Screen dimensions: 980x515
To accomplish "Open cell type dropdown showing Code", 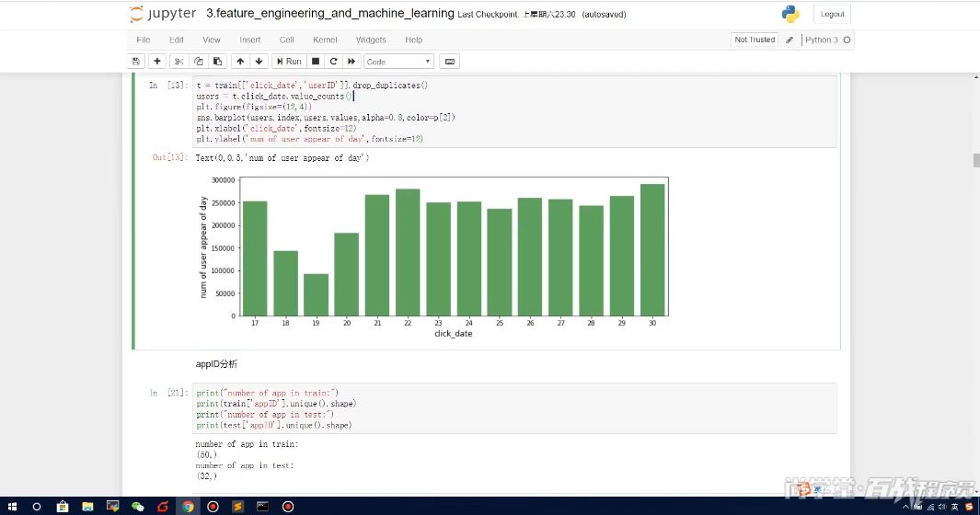I will [x=398, y=62].
